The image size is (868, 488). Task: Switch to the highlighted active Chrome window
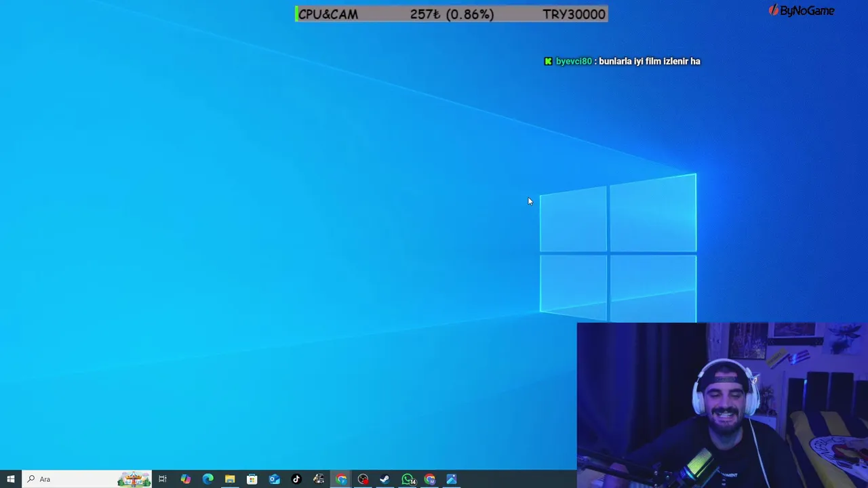341,479
